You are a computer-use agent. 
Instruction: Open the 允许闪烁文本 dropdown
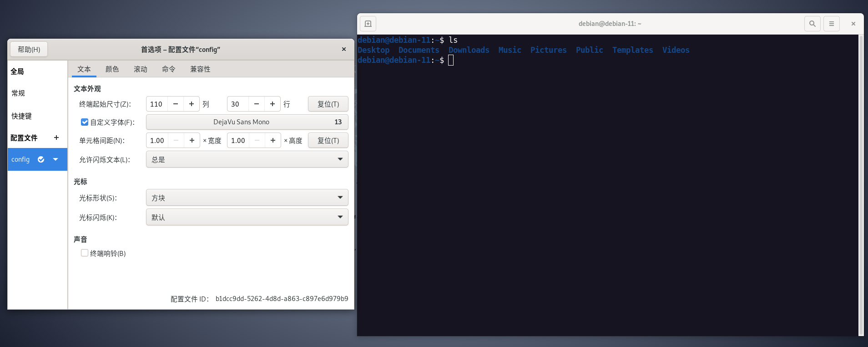[x=247, y=159]
